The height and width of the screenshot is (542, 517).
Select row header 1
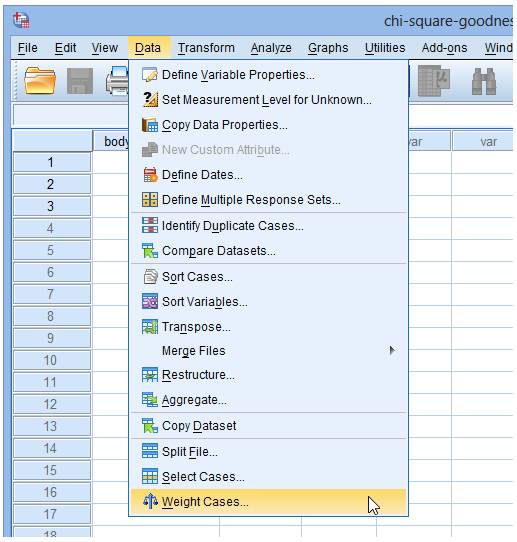(52, 162)
